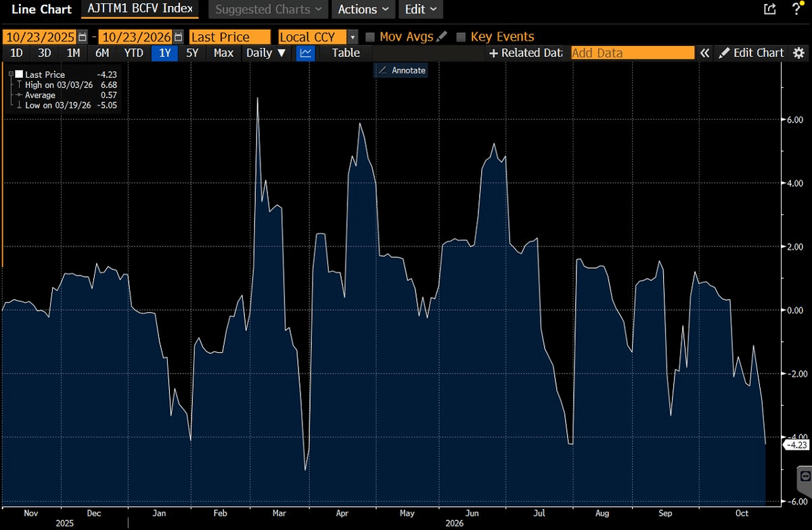Click the Line Chart title text

41,9
